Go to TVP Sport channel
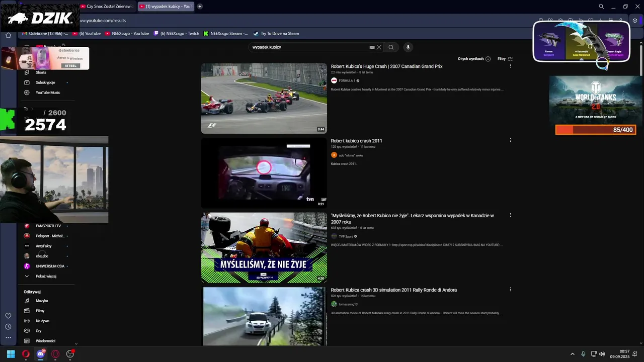This screenshot has width=644, height=362. 346,236
